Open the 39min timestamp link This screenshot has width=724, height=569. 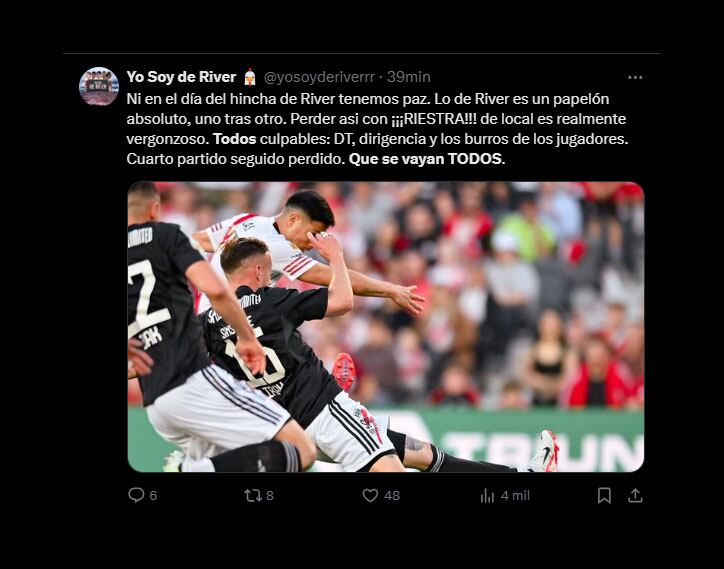pos(409,77)
